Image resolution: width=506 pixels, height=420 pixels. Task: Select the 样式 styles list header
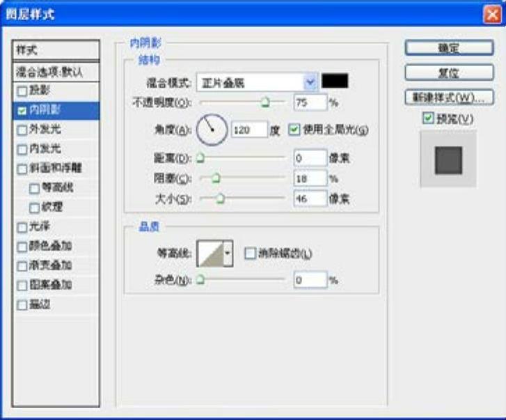56,50
